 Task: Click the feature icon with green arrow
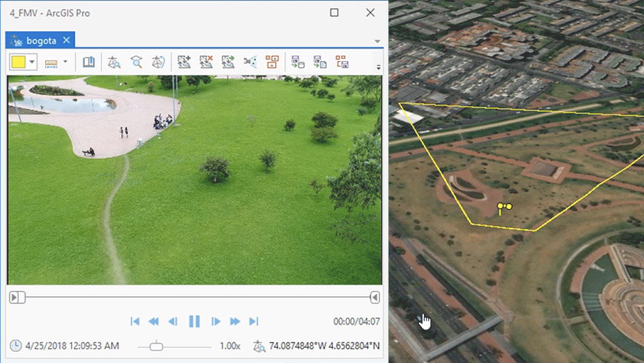228,62
